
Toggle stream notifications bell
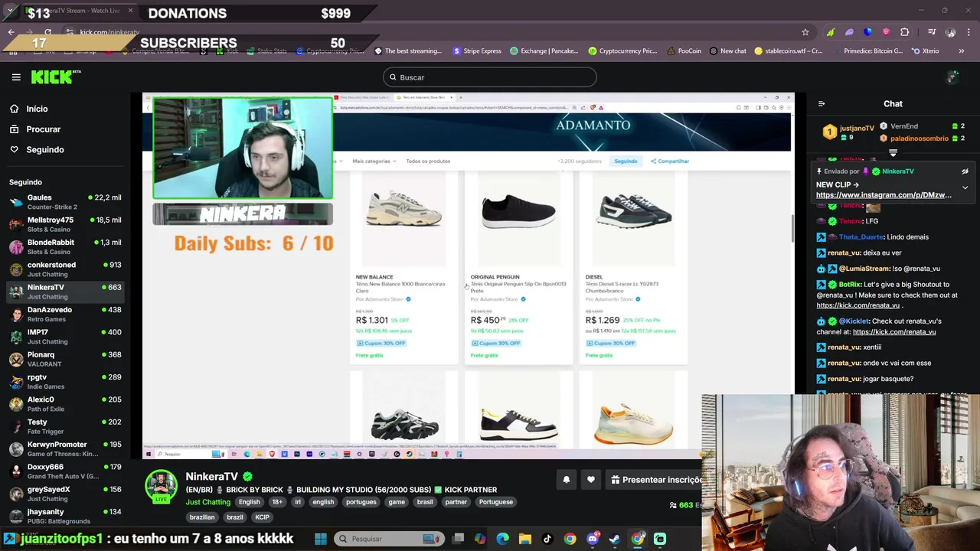[567, 480]
